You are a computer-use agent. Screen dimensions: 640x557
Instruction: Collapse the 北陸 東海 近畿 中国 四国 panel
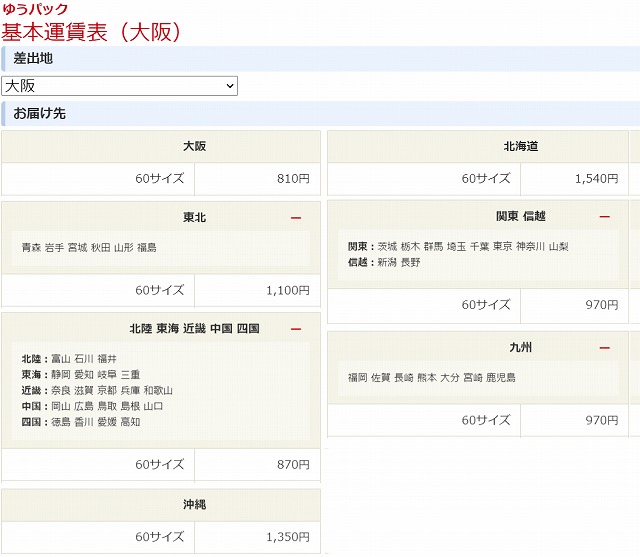point(296,329)
